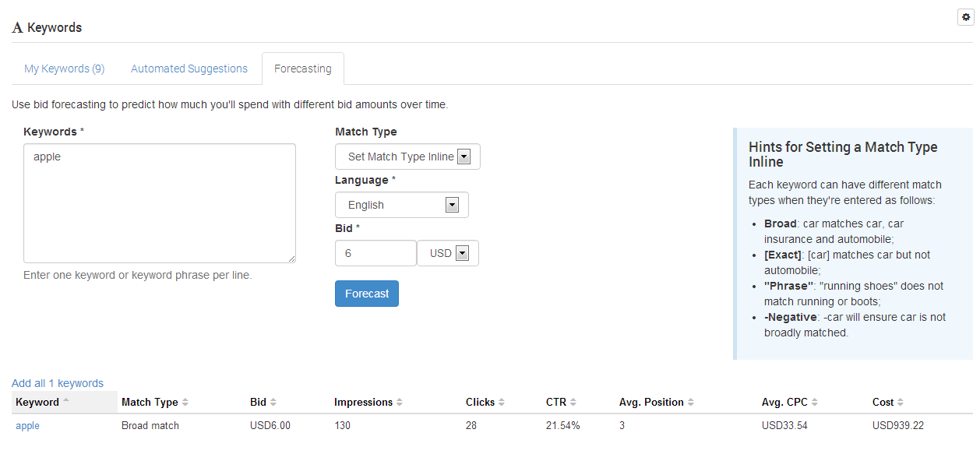Sort by CTR column arrow icon
The height and width of the screenshot is (454, 980).
(x=573, y=403)
